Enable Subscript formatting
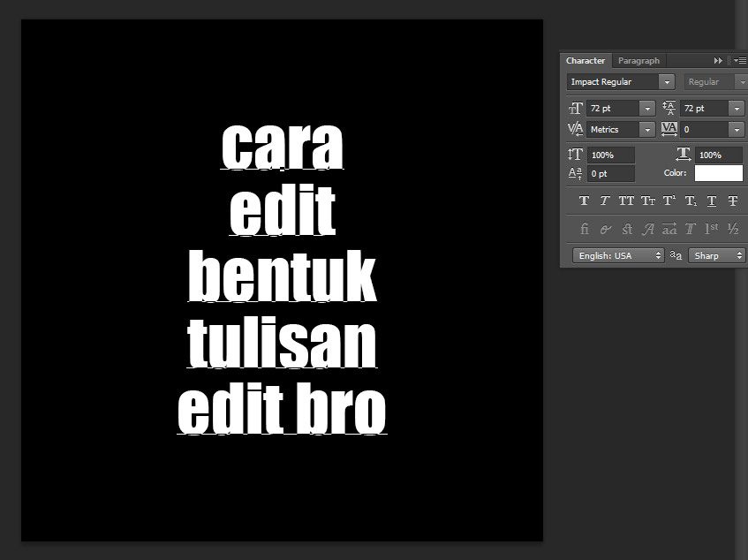The height and width of the screenshot is (560, 748). tap(690, 201)
